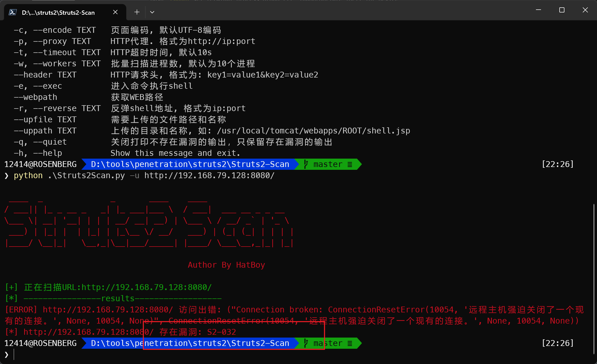Expand the new tab profile dropdown
Image resolution: width=597 pixels, height=364 pixels.
click(x=152, y=12)
